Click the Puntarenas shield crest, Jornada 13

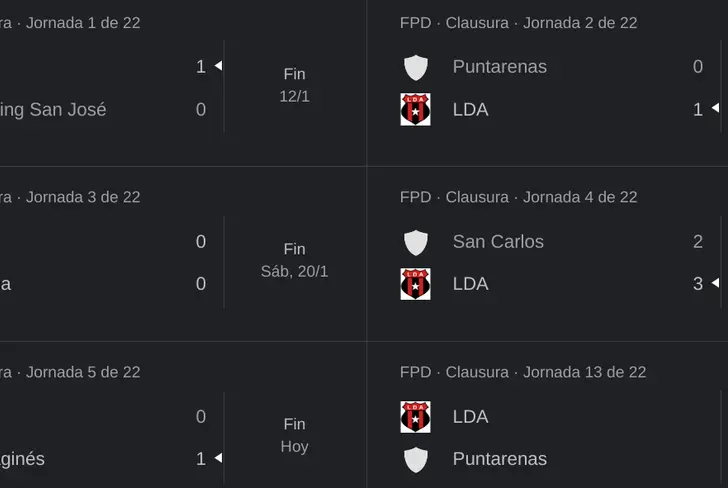(x=415, y=459)
